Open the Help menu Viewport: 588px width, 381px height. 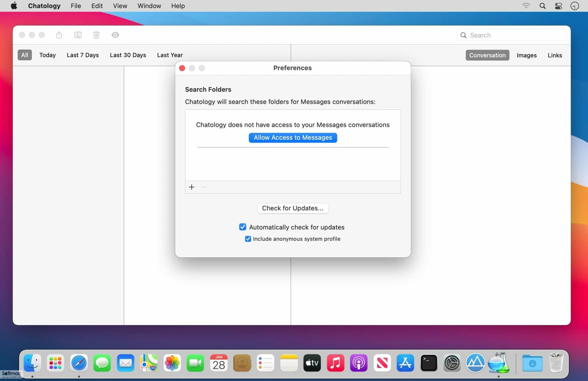[178, 6]
